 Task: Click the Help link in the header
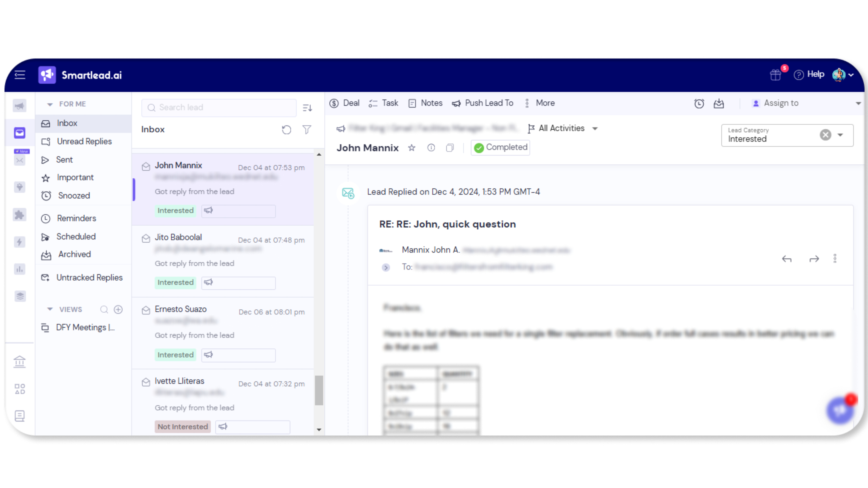point(809,74)
